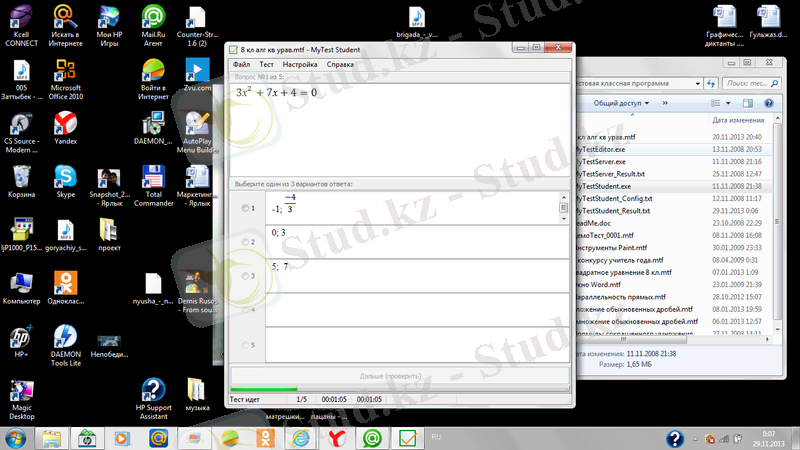Open Корзина recycle bin icon
The image size is (800, 450).
coord(22,180)
